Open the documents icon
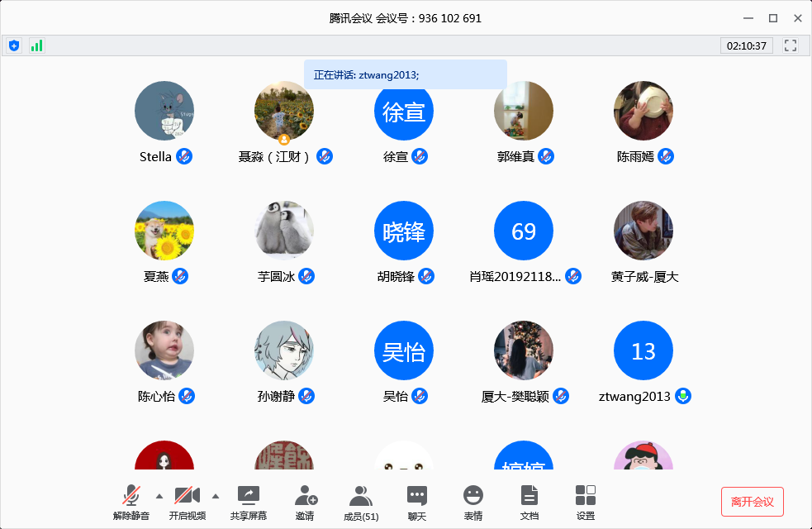Screen dimensions: 812x529 (529, 502)
